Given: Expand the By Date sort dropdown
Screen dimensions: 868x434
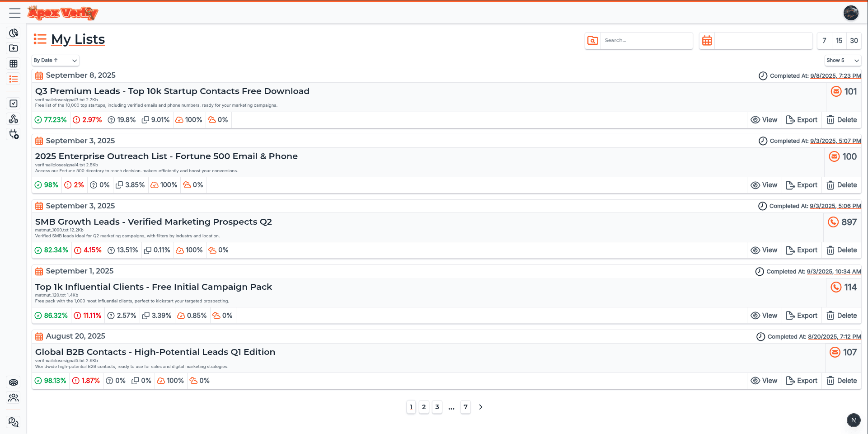Looking at the screenshot, I should coord(55,60).
